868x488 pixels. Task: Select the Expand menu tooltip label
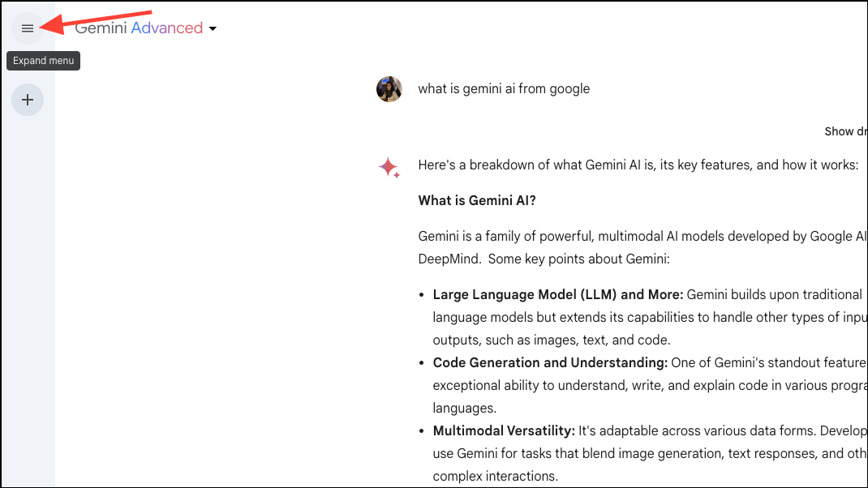coord(43,60)
